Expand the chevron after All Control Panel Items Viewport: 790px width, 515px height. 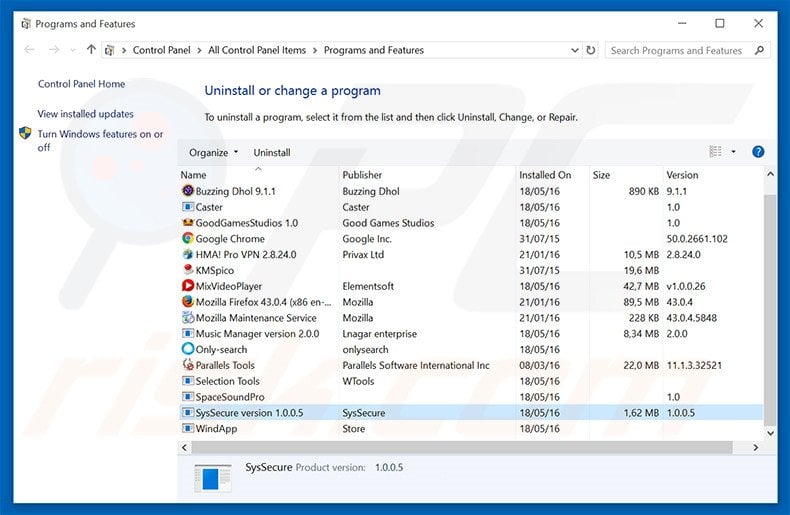pos(315,50)
